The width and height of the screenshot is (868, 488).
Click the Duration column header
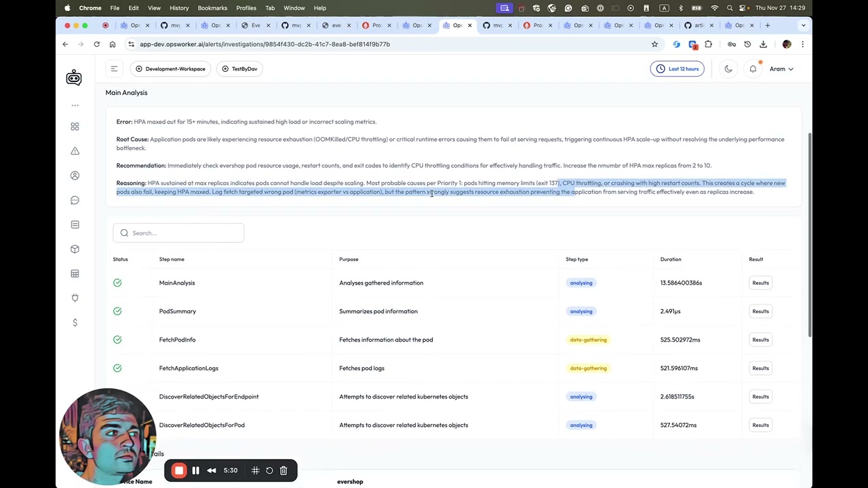(x=671, y=259)
